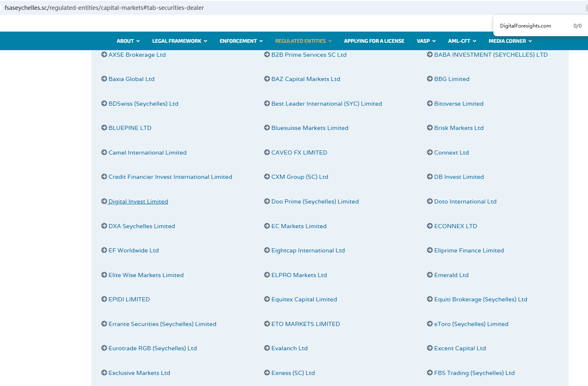View Evalanch Ltd entry
This screenshot has height=386, width=588.
[289, 348]
